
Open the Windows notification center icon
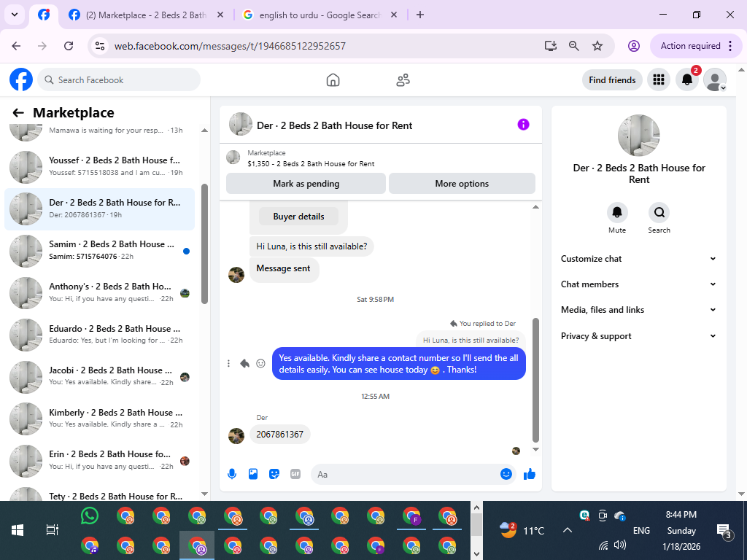pyautogui.click(x=723, y=531)
